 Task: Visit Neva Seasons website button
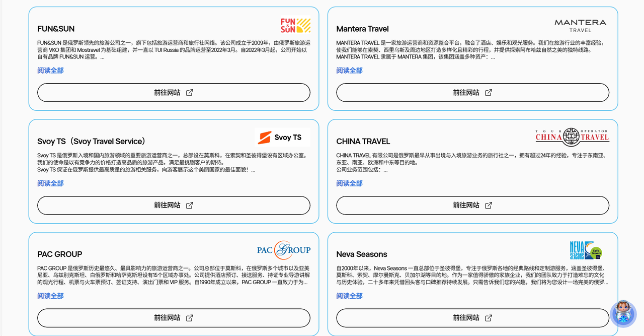coord(472,318)
